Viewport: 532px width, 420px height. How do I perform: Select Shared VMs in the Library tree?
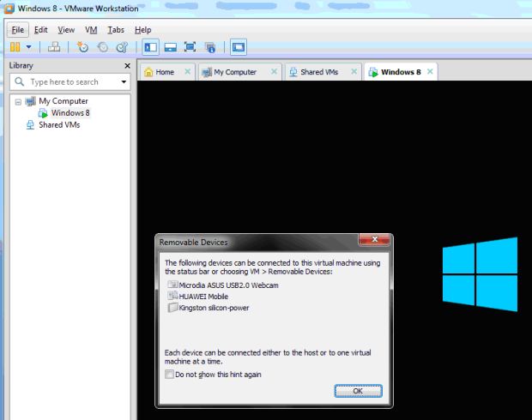pos(59,125)
